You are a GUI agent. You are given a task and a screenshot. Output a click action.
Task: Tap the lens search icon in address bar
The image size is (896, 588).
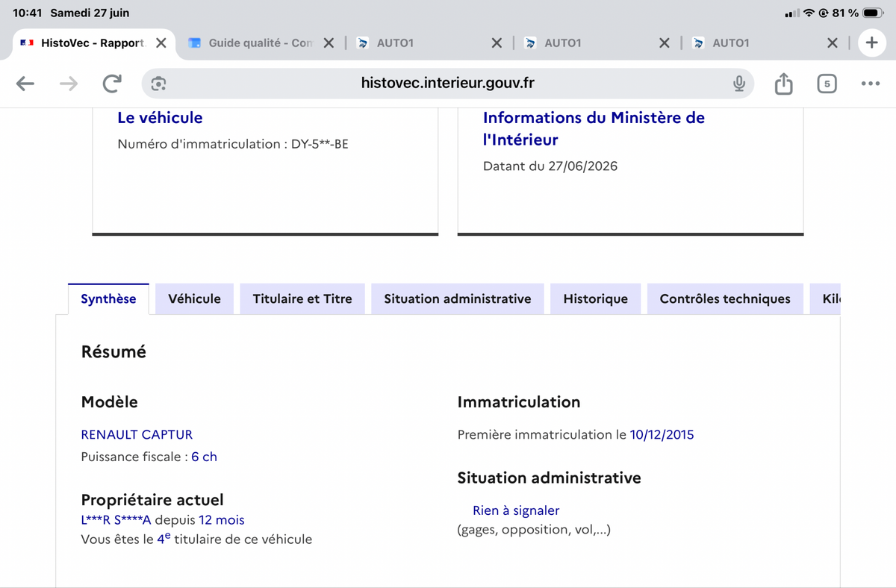[x=158, y=84]
